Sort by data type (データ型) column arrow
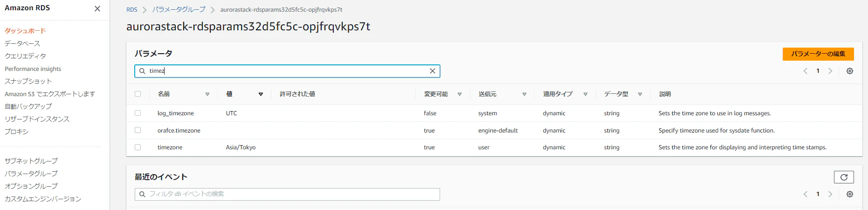 coord(640,94)
